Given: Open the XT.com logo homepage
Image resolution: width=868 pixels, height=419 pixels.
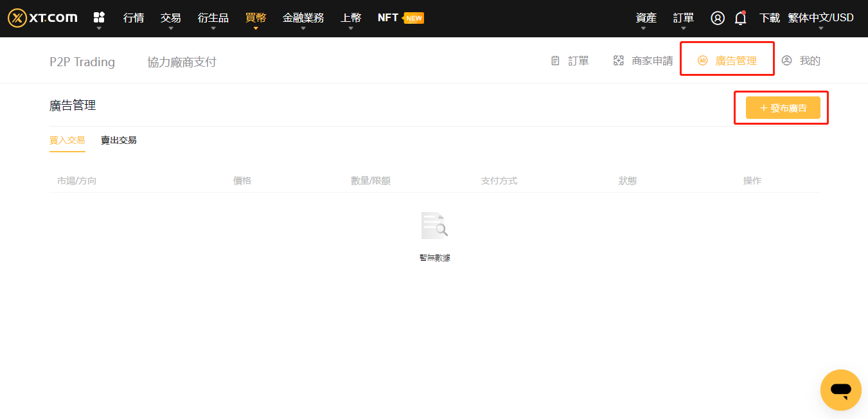Looking at the screenshot, I should click(42, 18).
